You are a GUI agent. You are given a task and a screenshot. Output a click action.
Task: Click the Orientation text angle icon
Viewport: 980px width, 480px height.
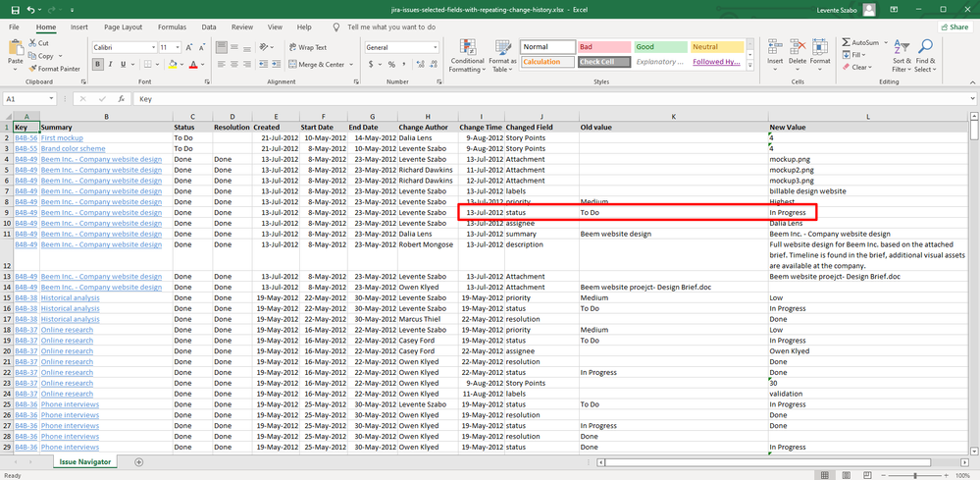click(x=265, y=47)
